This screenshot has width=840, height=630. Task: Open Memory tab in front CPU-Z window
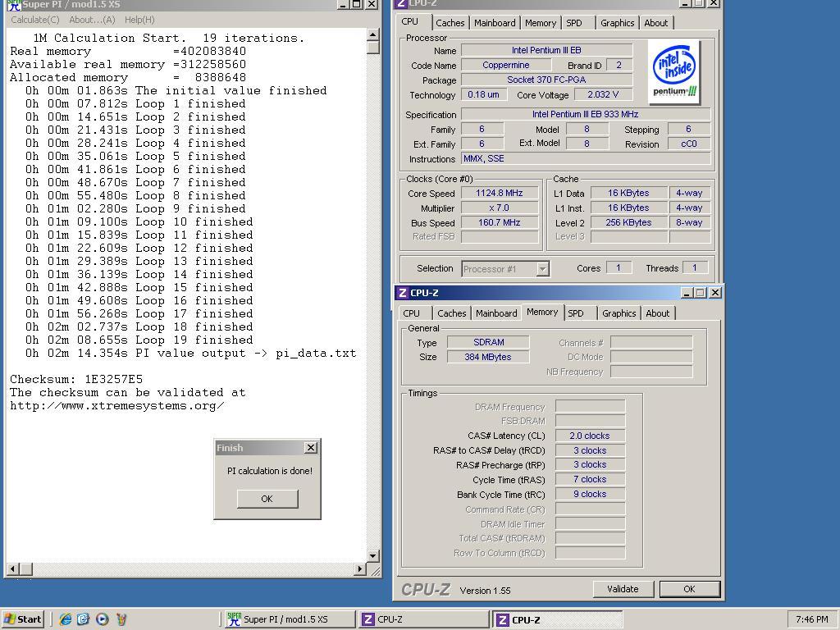(x=542, y=312)
